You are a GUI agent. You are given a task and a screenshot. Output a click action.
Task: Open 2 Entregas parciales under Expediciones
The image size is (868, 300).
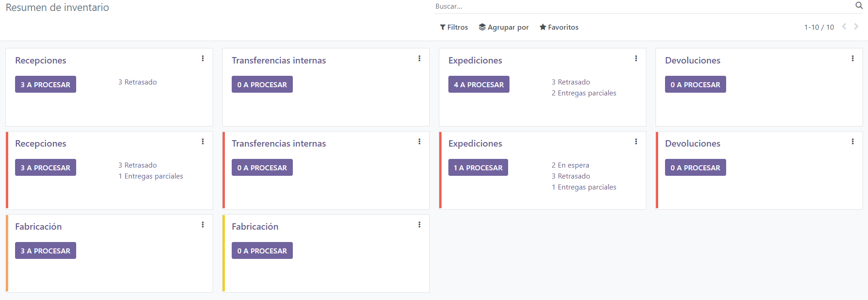pyautogui.click(x=584, y=93)
